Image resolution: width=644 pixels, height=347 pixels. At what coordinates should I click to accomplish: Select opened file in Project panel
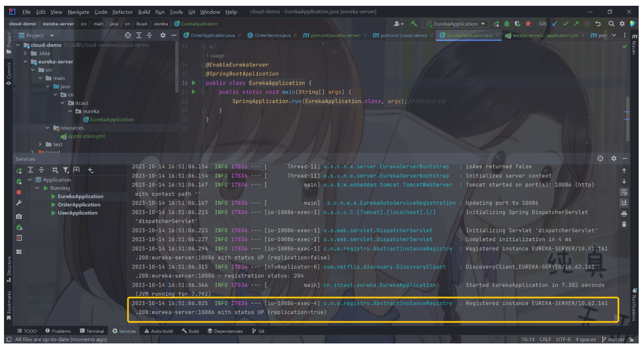128,36
